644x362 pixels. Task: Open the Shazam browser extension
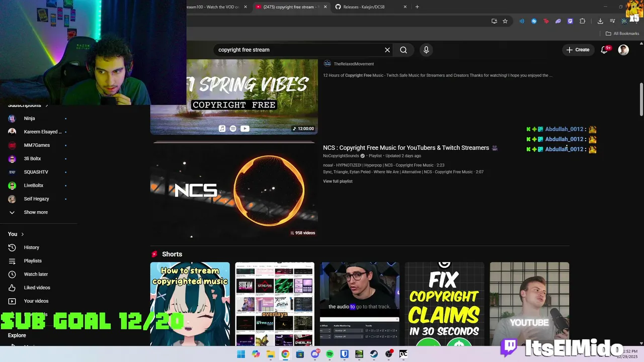(534, 21)
